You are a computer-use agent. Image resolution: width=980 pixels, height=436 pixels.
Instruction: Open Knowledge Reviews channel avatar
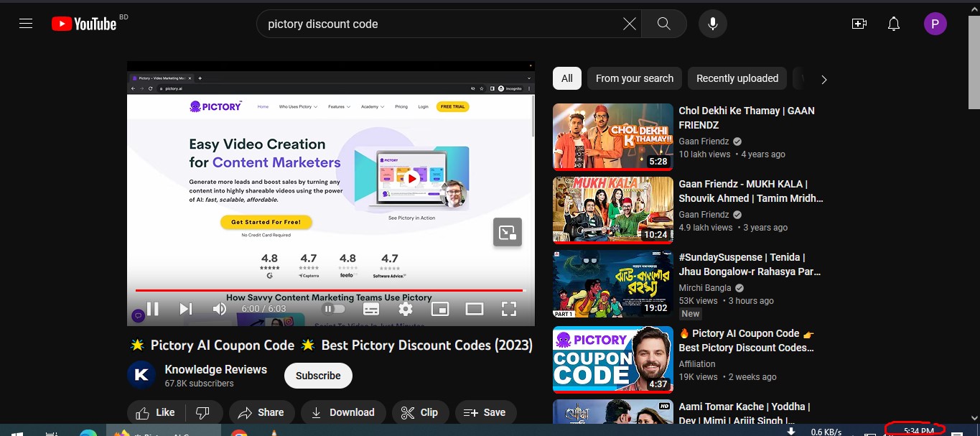click(x=141, y=376)
